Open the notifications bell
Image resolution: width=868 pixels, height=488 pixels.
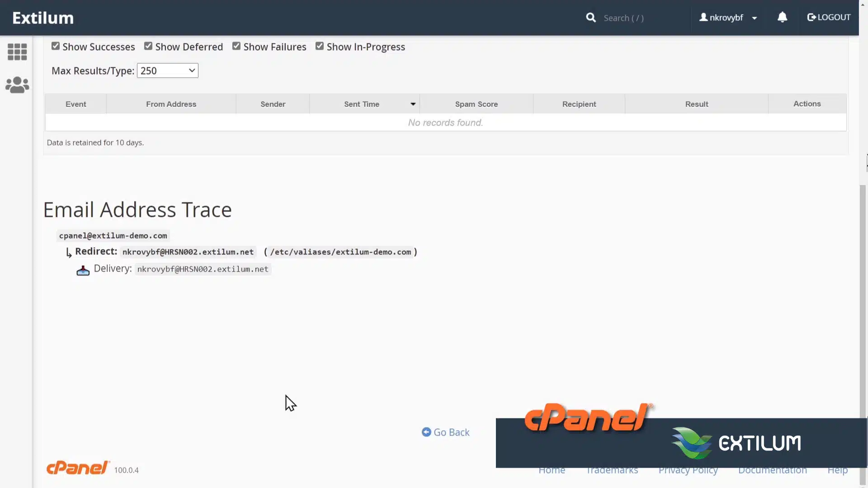pos(782,17)
